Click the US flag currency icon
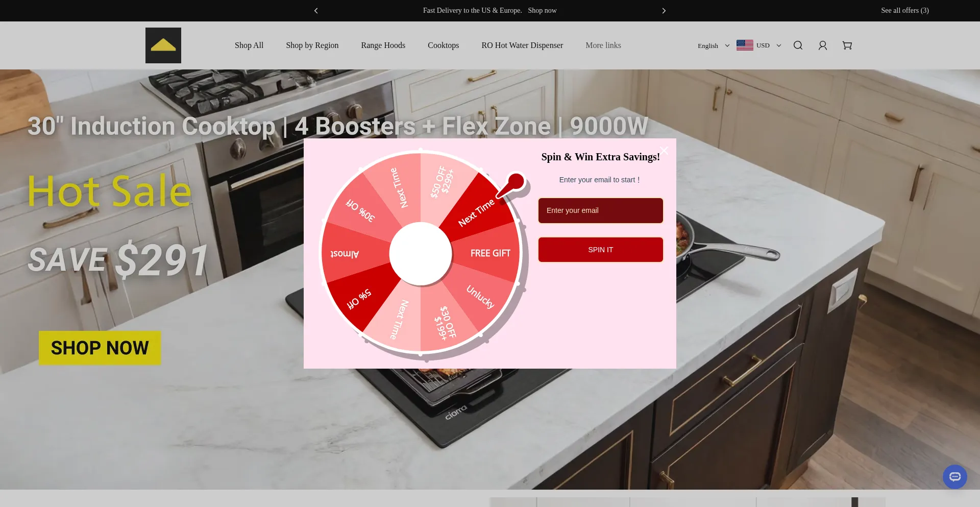 [x=745, y=45]
